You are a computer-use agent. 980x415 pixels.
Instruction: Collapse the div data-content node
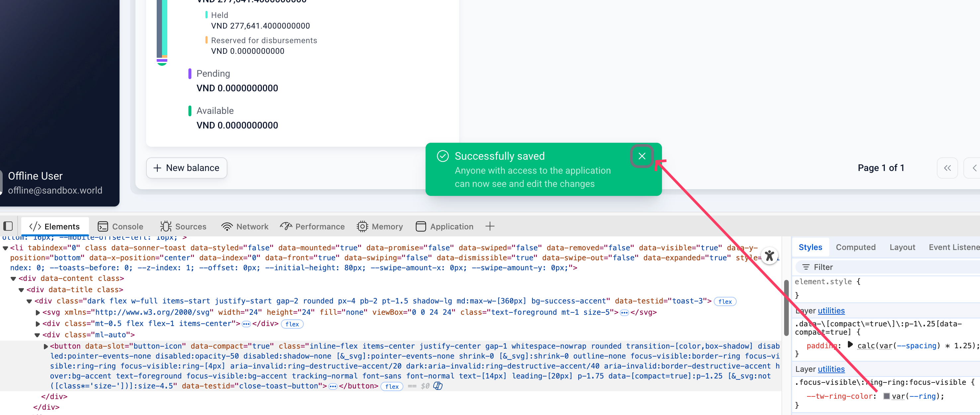pos(13,279)
